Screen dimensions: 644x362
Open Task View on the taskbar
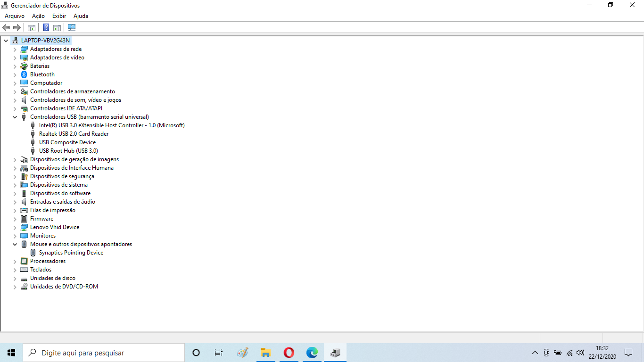[219, 353]
